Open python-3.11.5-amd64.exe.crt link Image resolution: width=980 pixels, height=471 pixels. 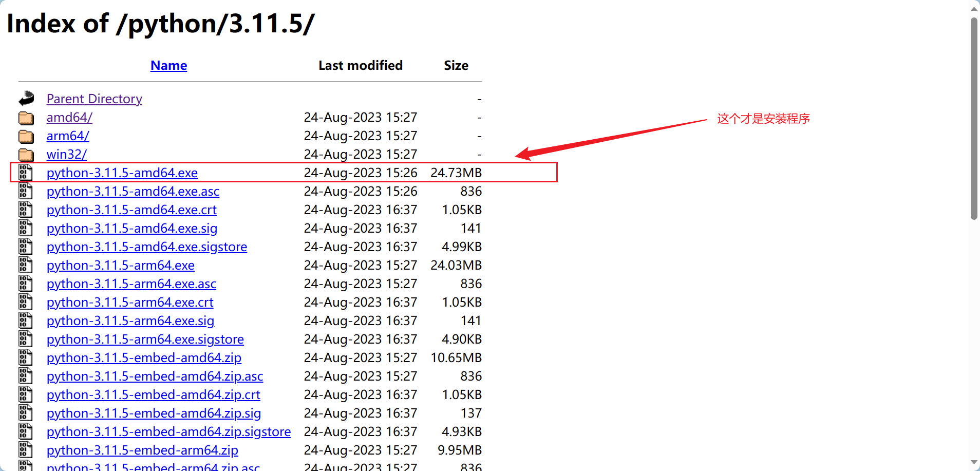[x=131, y=210]
